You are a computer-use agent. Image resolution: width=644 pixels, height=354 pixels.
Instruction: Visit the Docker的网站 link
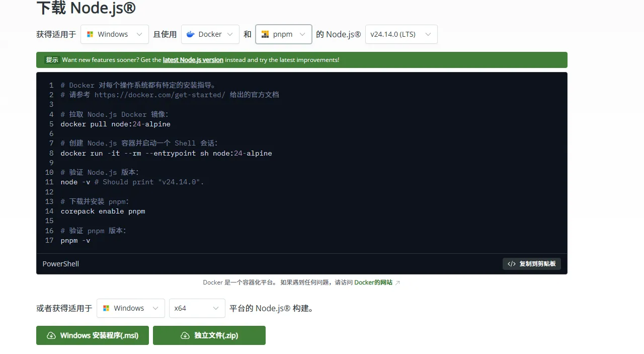click(x=373, y=282)
